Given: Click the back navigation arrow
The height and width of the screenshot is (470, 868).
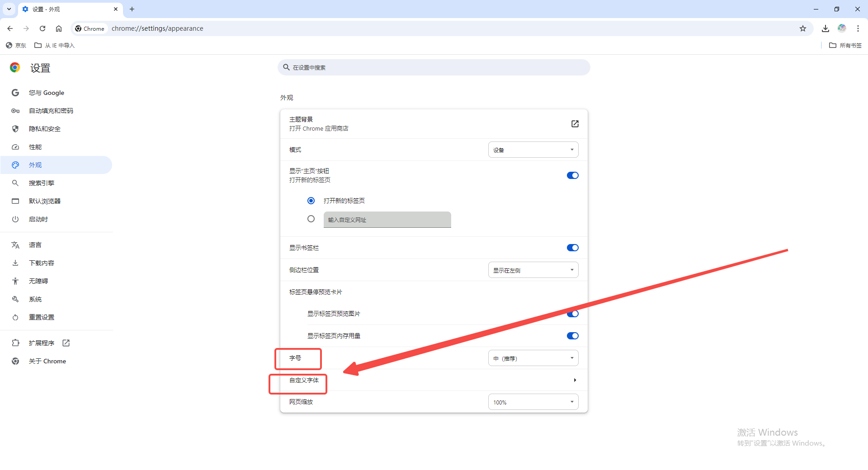Looking at the screenshot, I should click(x=10, y=28).
